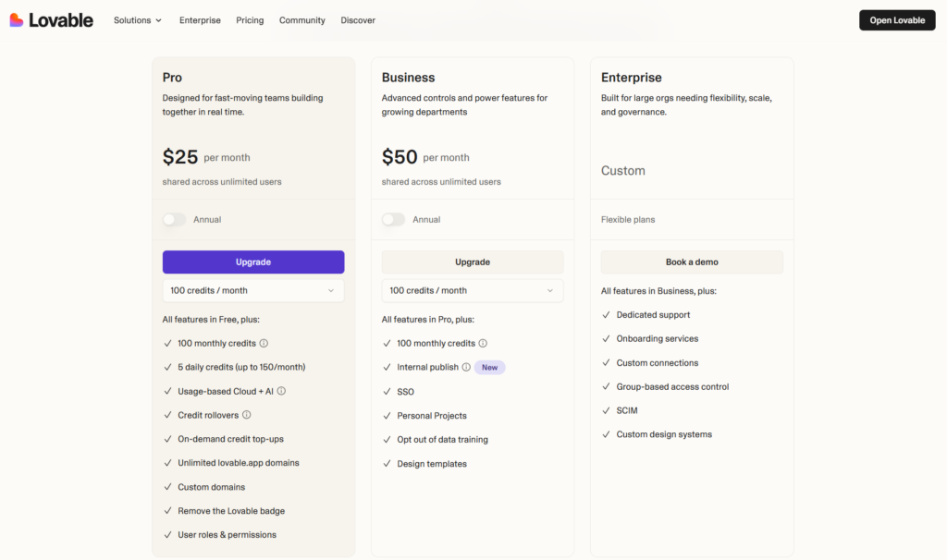Click Upgrade on the Business plan
This screenshot has height=560, width=947.
(472, 262)
